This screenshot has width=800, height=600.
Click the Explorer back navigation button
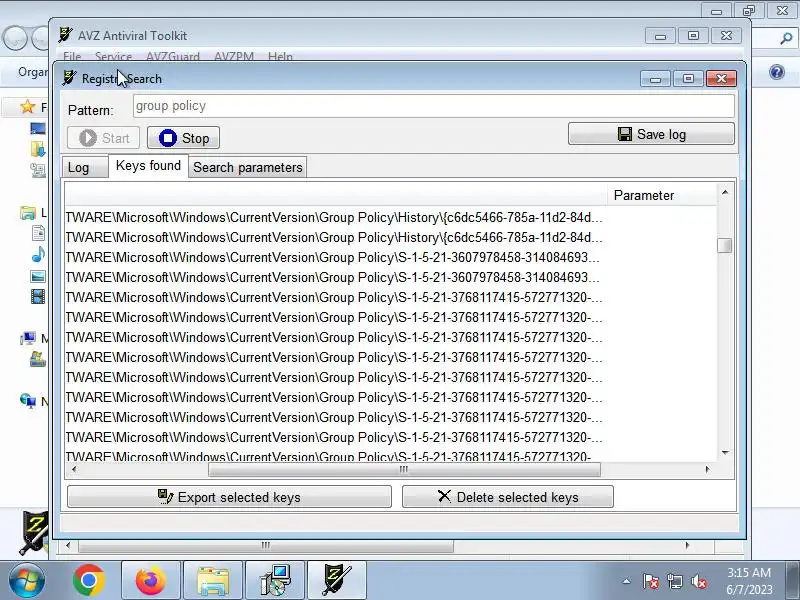[x=15, y=38]
